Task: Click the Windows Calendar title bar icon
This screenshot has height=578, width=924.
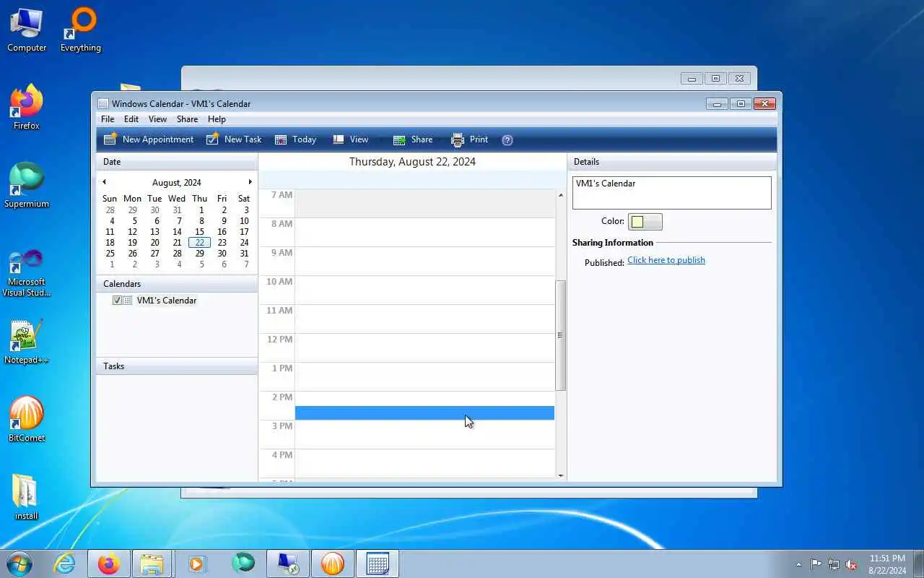Action: (x=103, y=104)
